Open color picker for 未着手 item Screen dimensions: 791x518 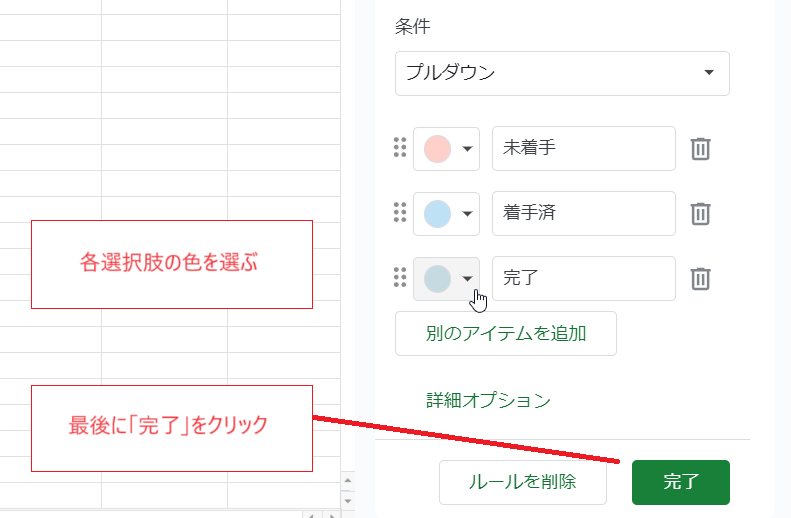point(446,149)
